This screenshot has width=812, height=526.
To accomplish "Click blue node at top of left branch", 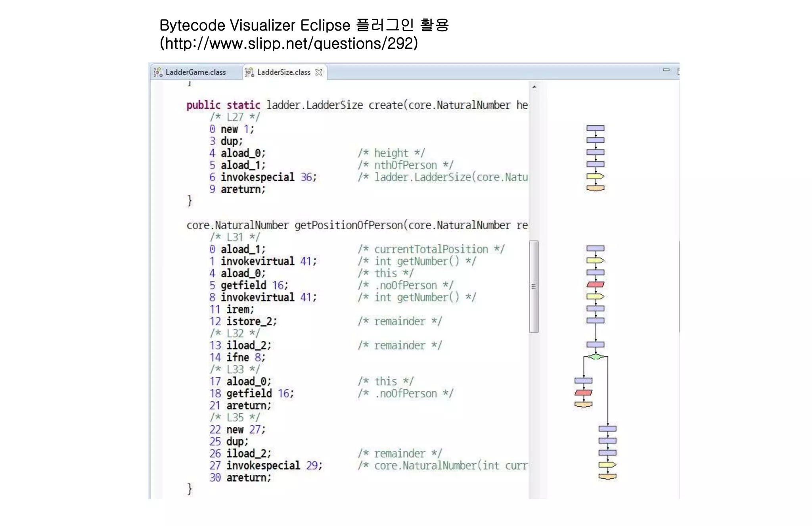I will [584, 380].
